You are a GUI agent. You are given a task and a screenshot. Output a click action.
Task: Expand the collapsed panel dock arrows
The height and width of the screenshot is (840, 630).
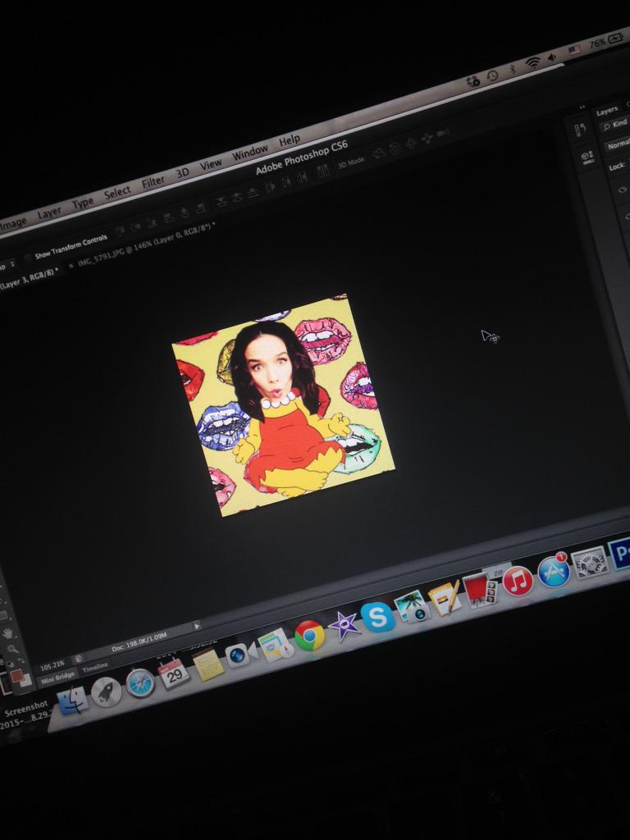tap(582, 107)
